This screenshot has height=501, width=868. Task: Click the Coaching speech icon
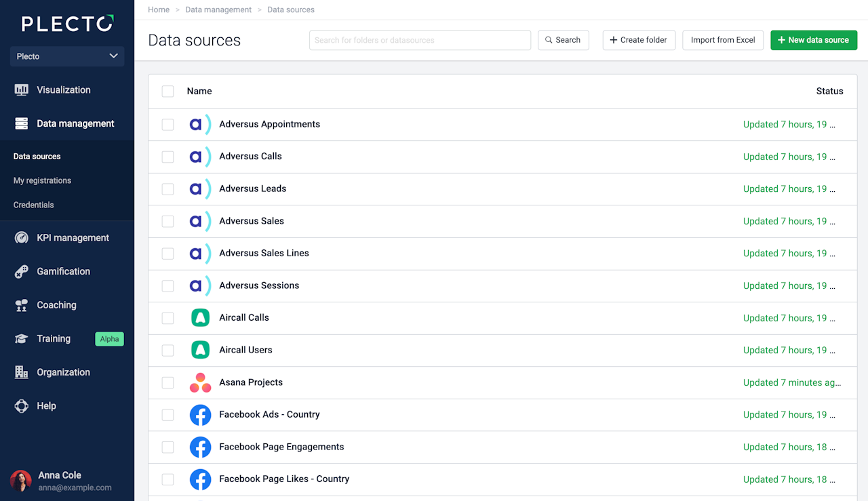pos(22,305)
